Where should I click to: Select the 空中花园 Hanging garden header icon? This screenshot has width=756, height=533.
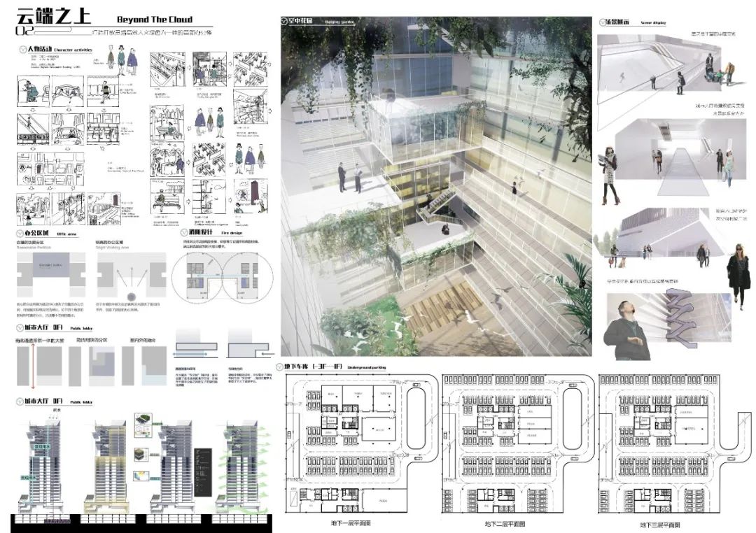coord(285,20)
